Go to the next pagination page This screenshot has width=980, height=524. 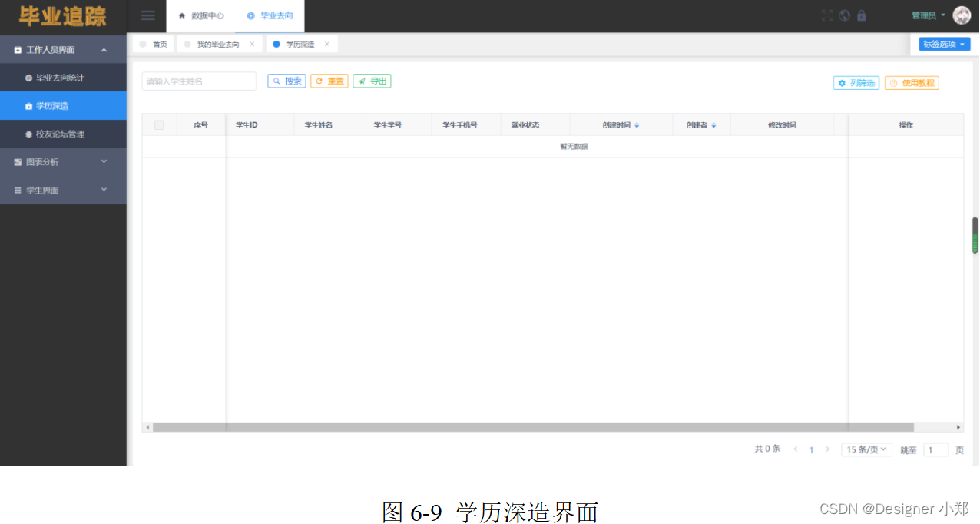click(x=827, y=449)
